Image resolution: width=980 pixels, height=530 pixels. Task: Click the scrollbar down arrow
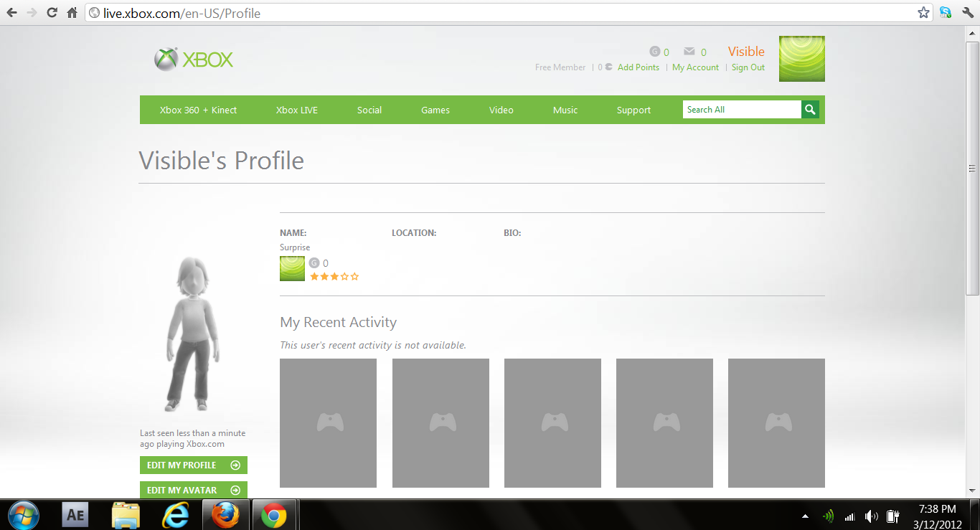pos(973,491)
